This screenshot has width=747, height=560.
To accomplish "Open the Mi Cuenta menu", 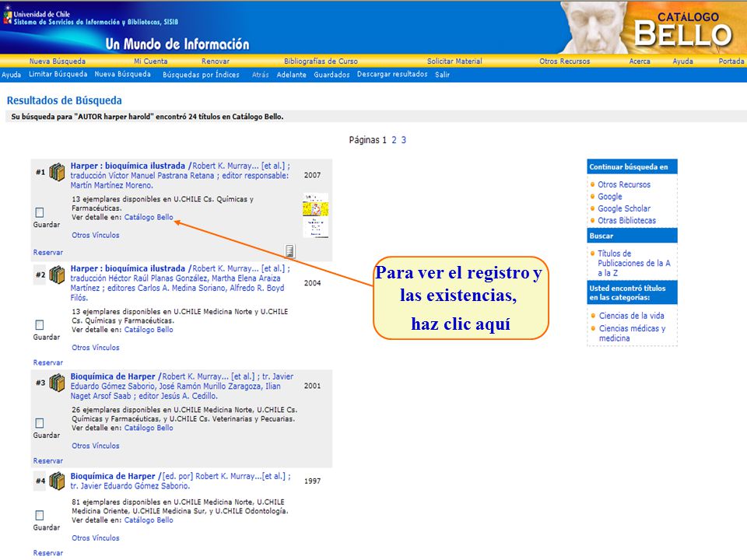I will [x=150, y=61].
